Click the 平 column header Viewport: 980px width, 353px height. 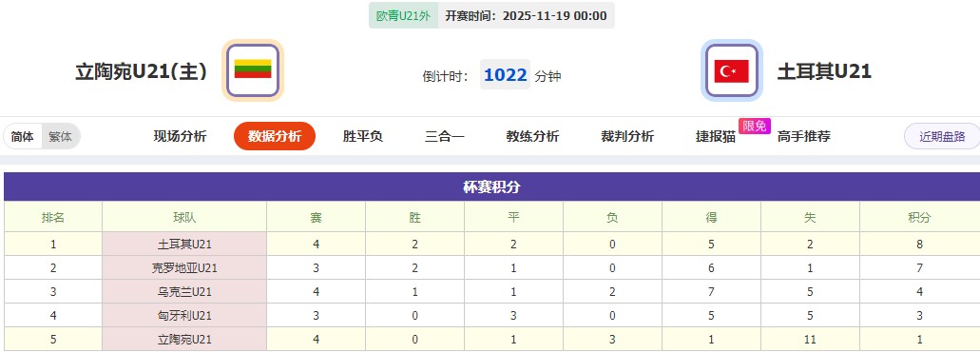[513, 217]
